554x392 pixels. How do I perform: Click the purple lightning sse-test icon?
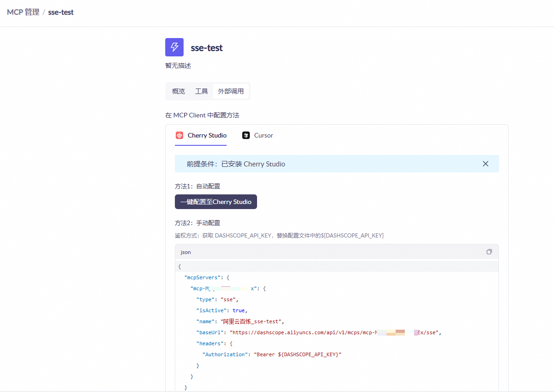pos(174,47)
